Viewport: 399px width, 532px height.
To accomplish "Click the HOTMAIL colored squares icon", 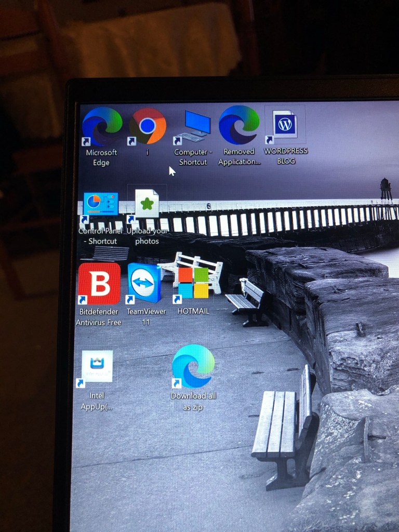I will click(x=193, y=283).
